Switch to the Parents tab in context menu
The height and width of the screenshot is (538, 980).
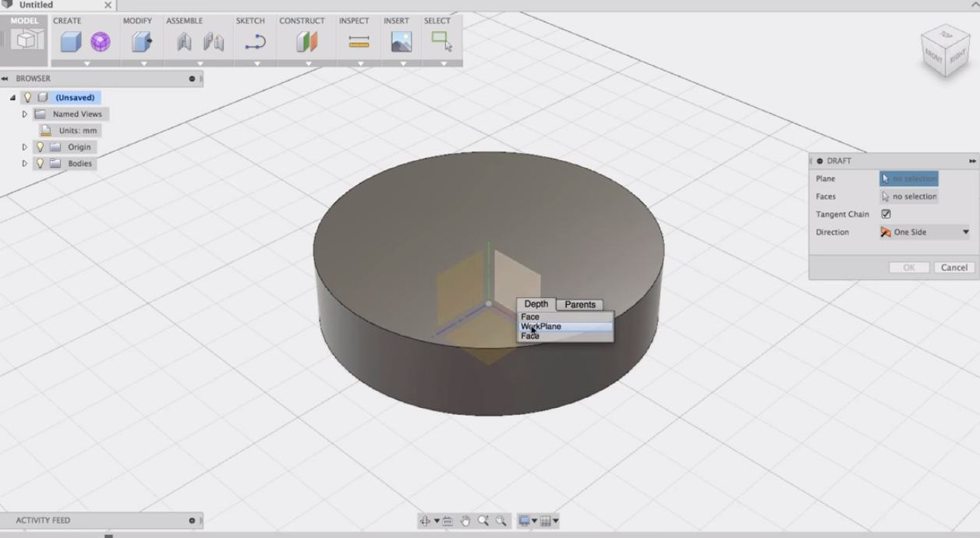pos(580,304)
